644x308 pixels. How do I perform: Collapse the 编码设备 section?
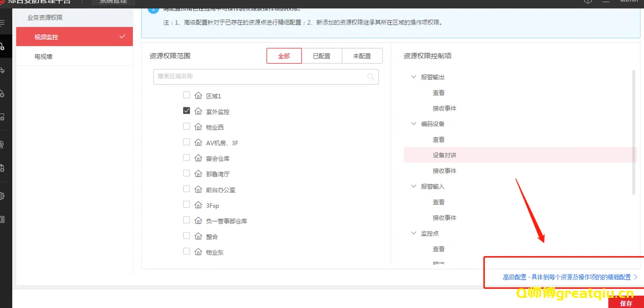pos(413,124)
